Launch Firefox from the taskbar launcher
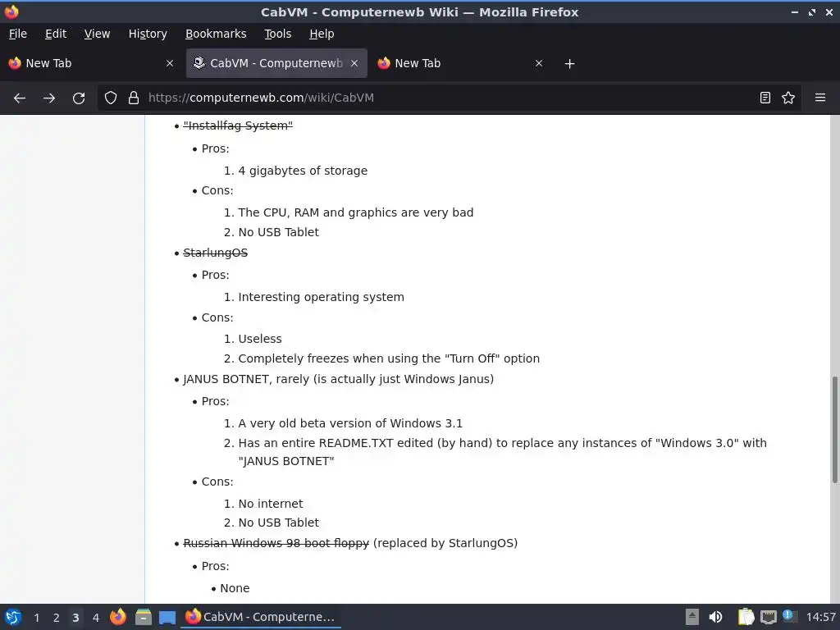Viewport: 840px width, 630px height. [x=118, y=617]
